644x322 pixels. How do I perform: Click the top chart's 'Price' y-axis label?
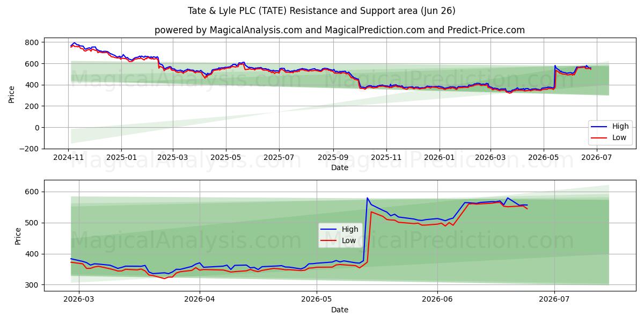pos(12,94)
